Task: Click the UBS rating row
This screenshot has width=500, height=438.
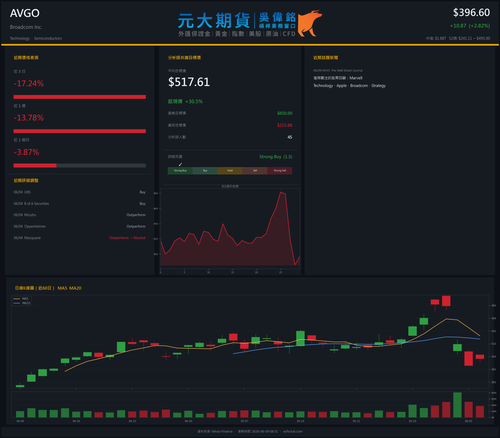Action: point(80,192)
